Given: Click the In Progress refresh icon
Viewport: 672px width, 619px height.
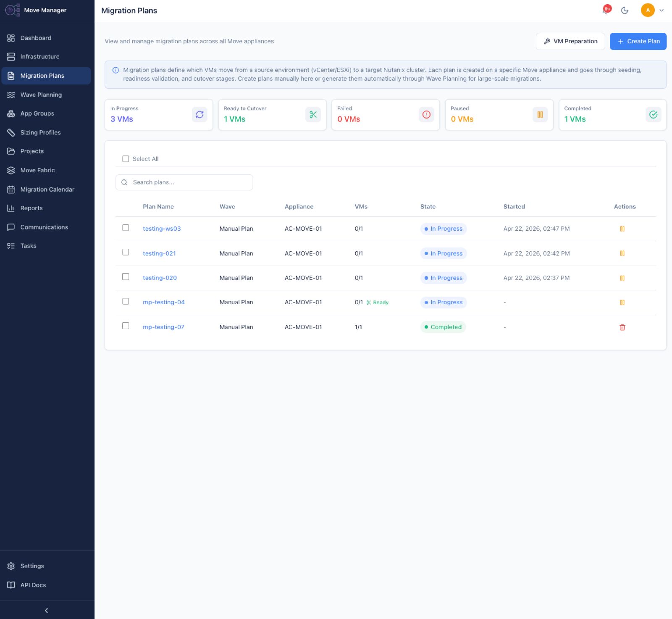Looking at the screenshot, I should (199, 114).
